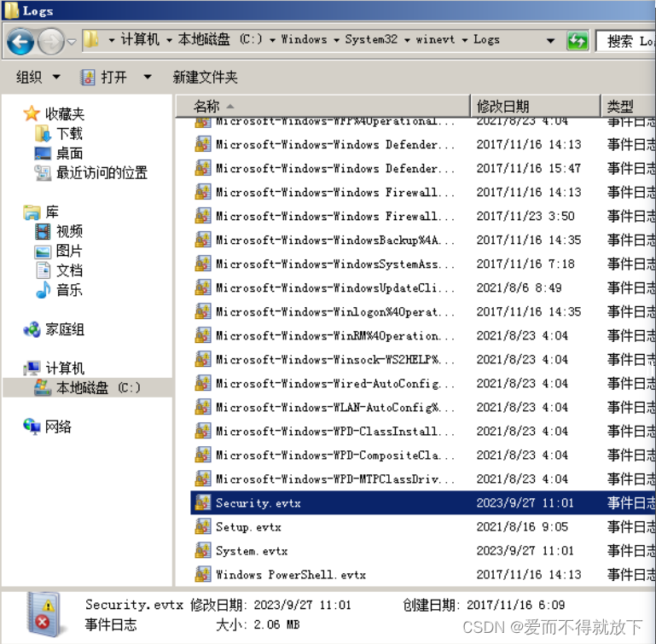This screenshot has height=644, width=656.
Task: Click the 打开 toolbar button
Action: (x=104, y=77)
